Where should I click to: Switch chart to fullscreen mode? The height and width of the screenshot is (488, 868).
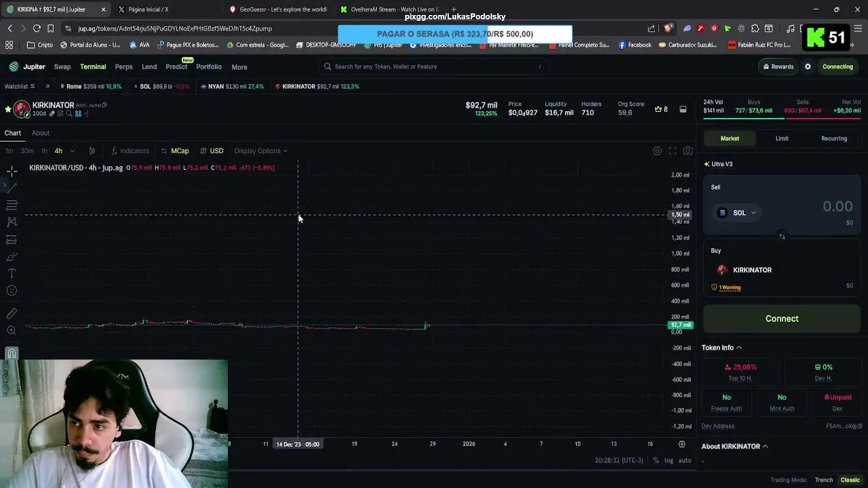point(673,151)
